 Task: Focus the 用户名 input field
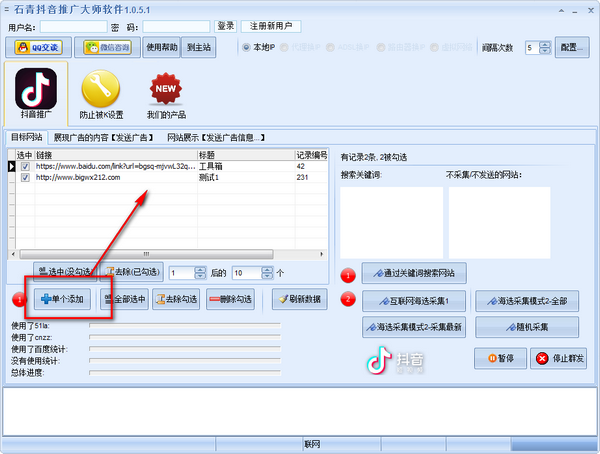point(73,27)
